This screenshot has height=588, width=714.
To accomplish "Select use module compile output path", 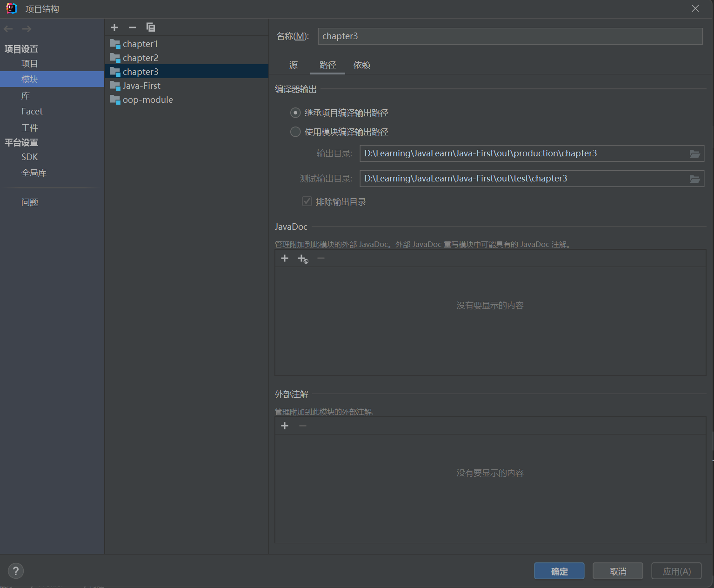I will point(295,132).
